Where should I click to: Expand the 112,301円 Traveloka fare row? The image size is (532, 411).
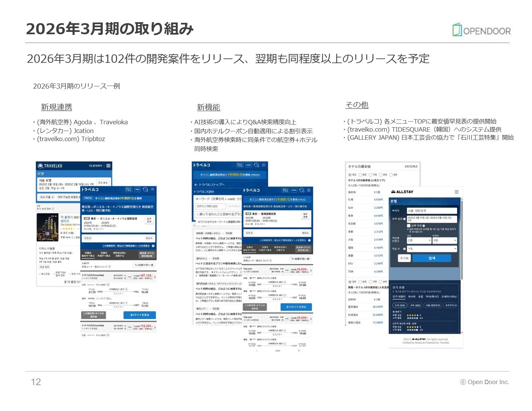click(x=155, y=327)
